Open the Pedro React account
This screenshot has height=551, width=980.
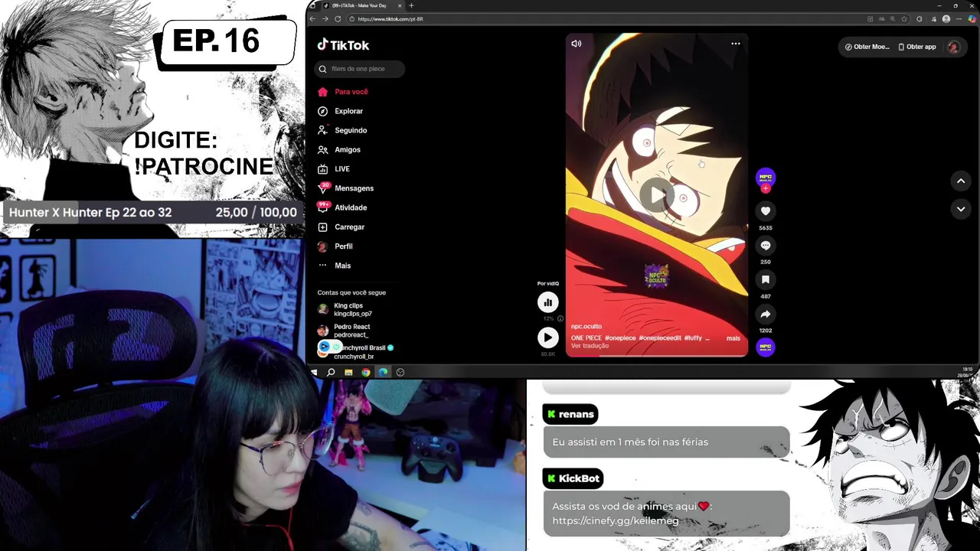(x=344, y=331)
